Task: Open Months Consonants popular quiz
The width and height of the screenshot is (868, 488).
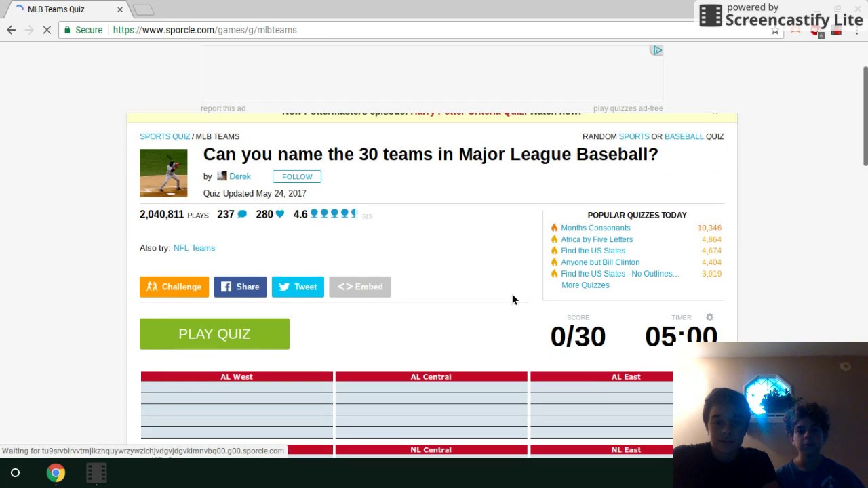Action: [595, 228]
